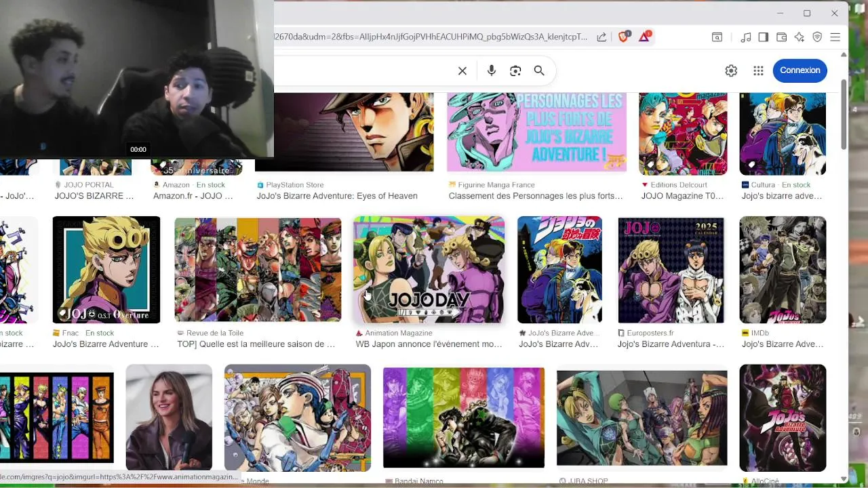Minimize the browser window

[780, 13]
